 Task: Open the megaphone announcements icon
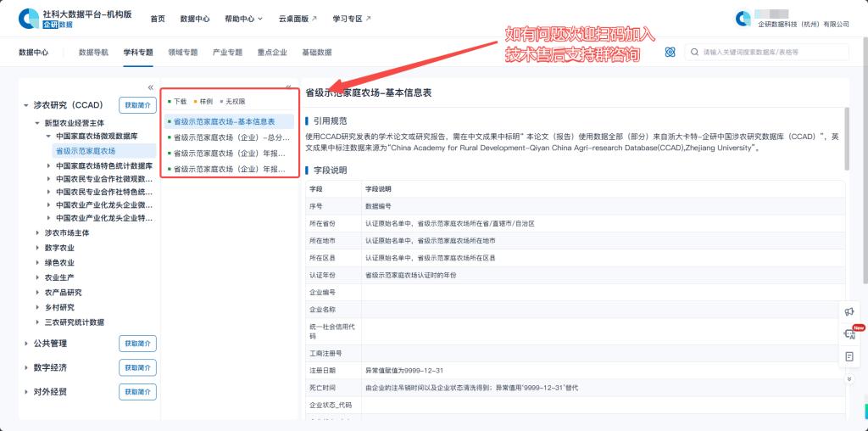849,312
